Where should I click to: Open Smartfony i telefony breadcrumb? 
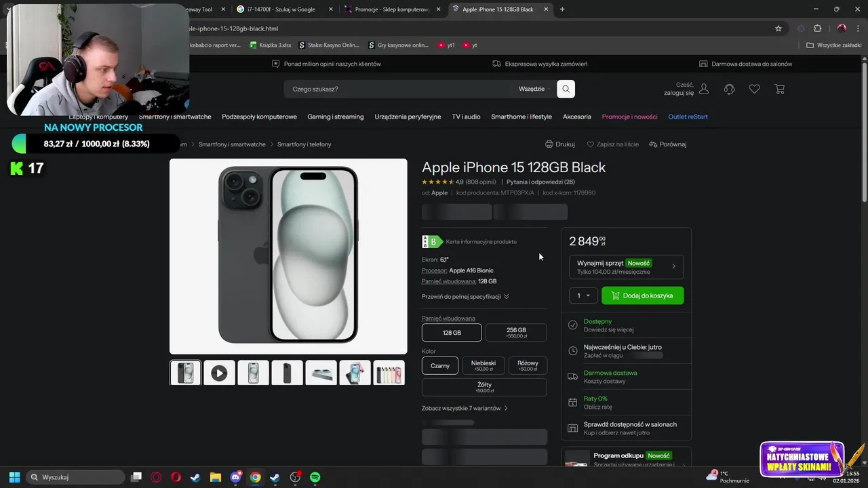pyautogui.click(x=304, y=144)
